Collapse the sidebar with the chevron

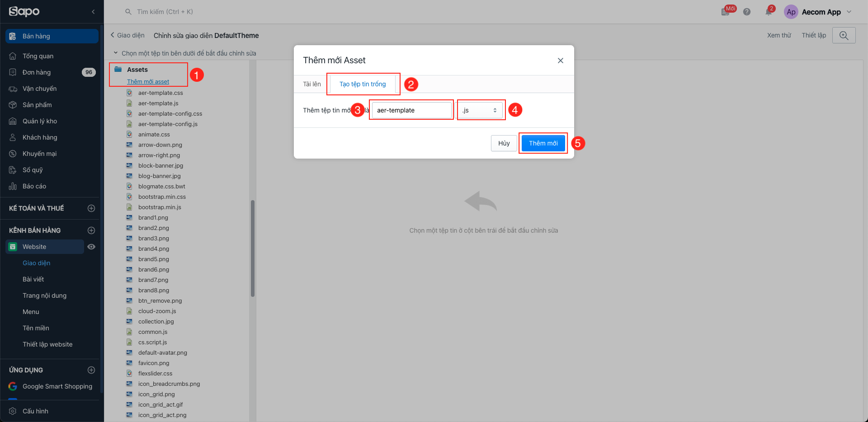(x=93, y=12)
